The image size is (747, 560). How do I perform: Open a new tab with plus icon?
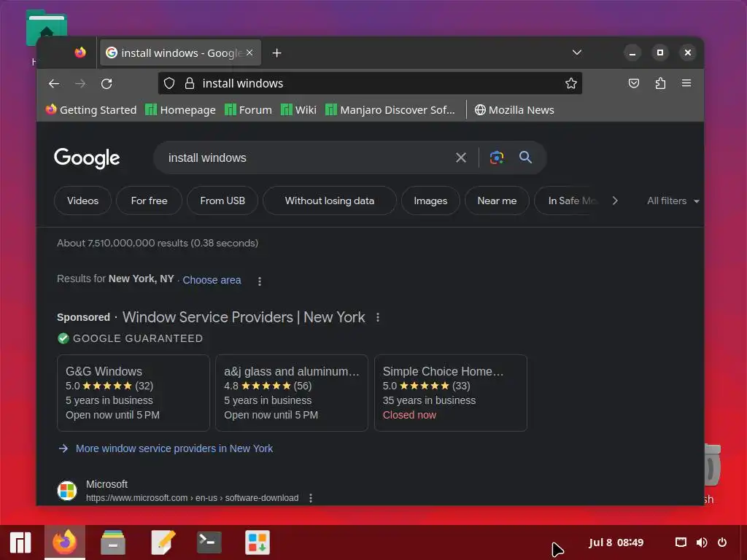276,52
